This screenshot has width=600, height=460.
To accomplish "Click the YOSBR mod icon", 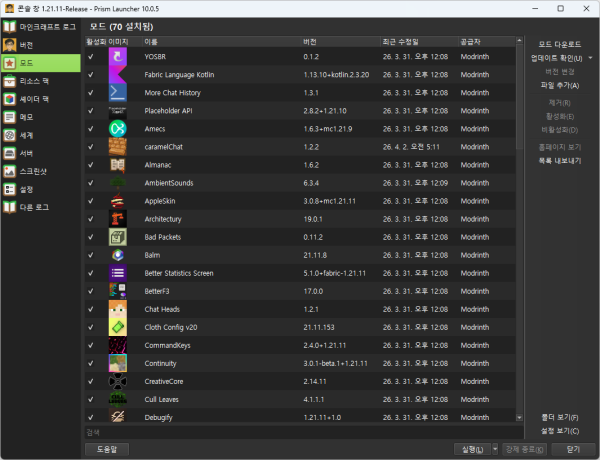I will 117,57.
